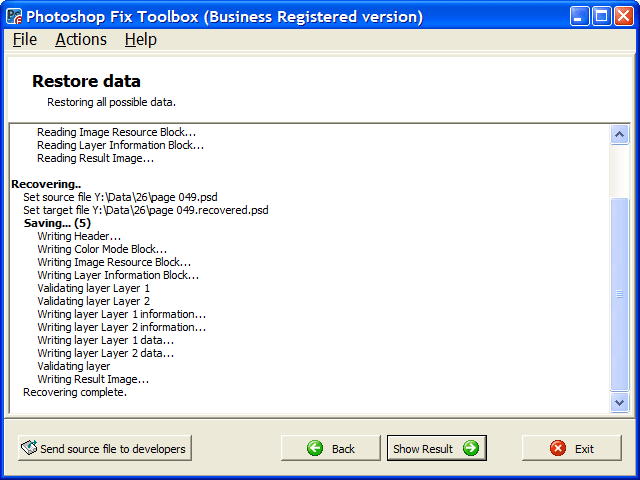The width and height of the screenshot is (640, 480).
Task: Go back with the Back button
Action: pos(331,448)
